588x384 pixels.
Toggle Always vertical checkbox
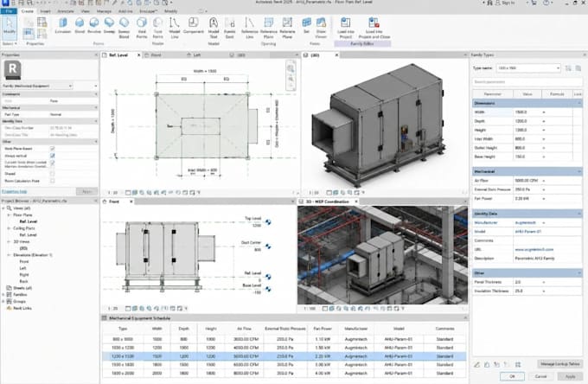pyautogui.click(x=52, y=156)
